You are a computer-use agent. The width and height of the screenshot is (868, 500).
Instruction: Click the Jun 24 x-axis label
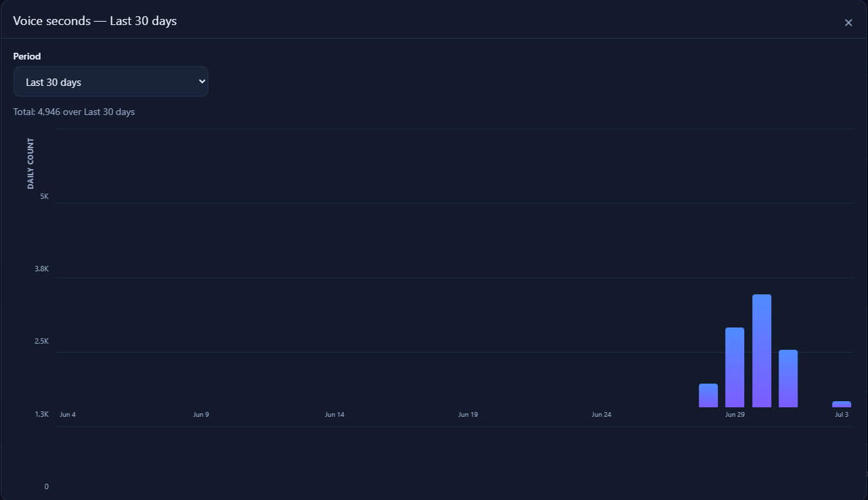[601, 414]
